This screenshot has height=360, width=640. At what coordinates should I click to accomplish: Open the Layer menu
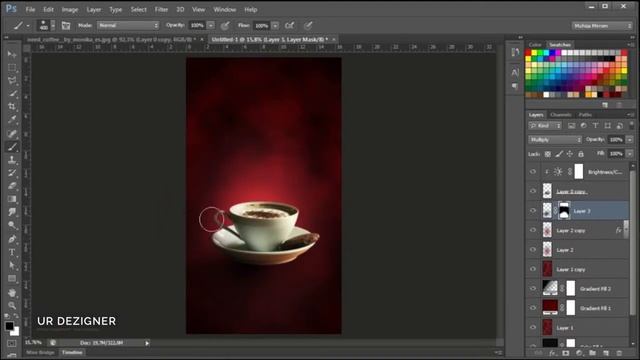tap(93, 9)
